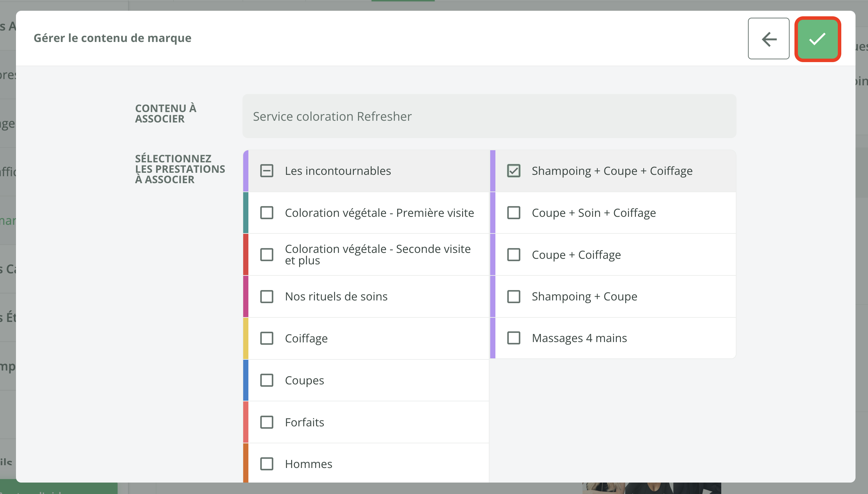The image size is (868, 494).
Task: Uncheck Shampoing + Coupe + Coiffage
Action: click(x=513, y=171)
